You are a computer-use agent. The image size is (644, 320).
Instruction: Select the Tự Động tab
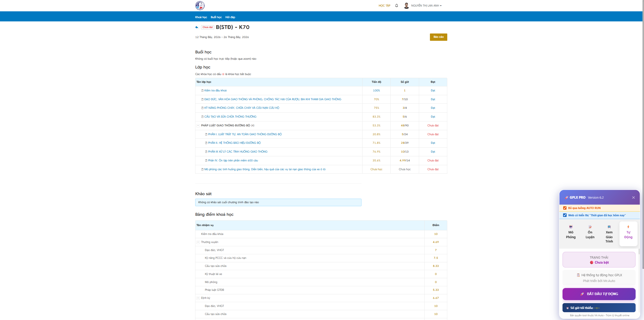click(x=628, y=234)
